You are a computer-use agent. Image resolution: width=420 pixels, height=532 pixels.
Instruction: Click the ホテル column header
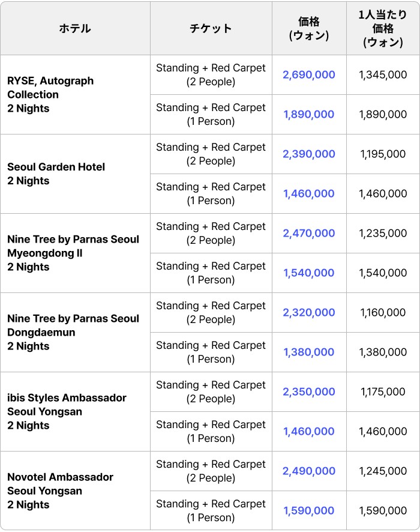tap(75, 28)
